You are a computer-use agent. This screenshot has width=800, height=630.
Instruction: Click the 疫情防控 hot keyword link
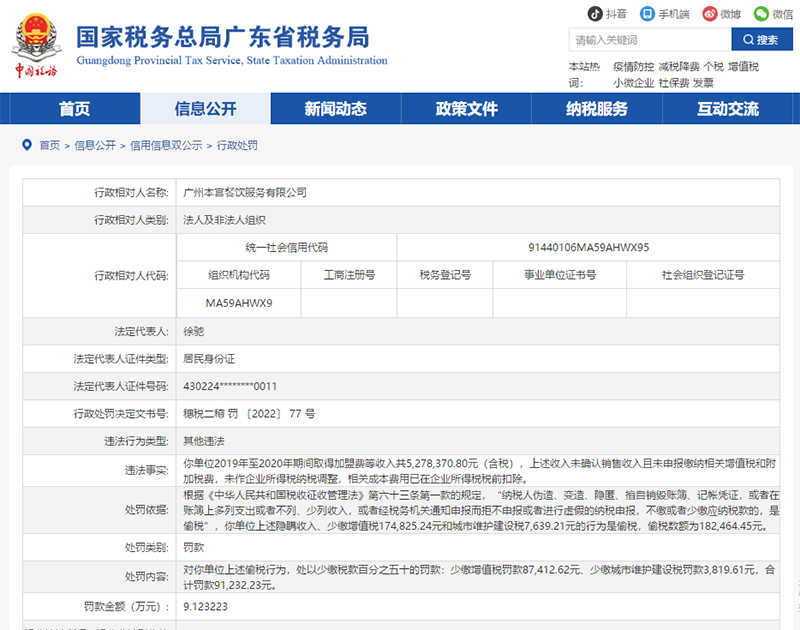coord(633,67)
